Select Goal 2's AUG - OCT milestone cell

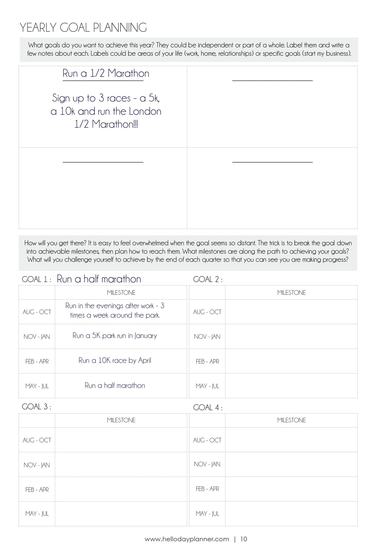click(291, 312)
